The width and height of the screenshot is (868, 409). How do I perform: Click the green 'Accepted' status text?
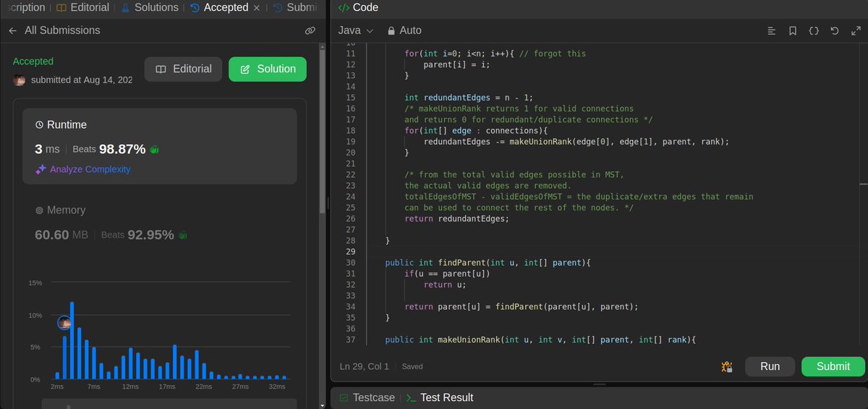(33, 62)
